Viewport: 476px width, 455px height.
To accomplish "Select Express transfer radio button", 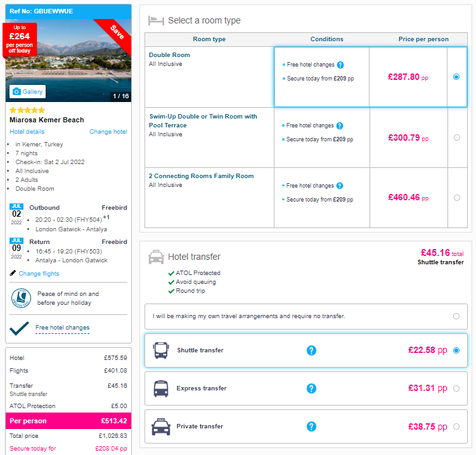I will (x=456, y=388).
